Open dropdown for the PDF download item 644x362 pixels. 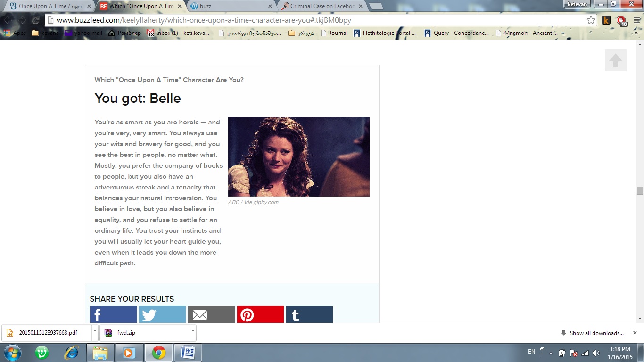coord(95,332)
